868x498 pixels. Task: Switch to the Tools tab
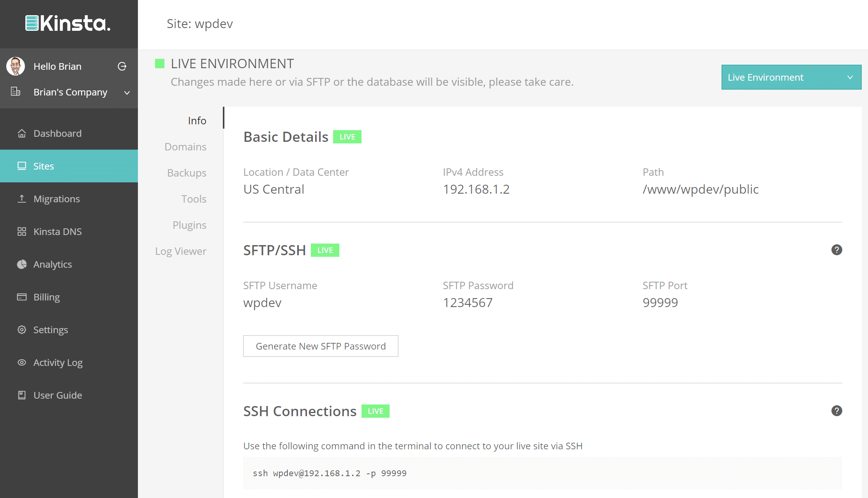[194, 199]
